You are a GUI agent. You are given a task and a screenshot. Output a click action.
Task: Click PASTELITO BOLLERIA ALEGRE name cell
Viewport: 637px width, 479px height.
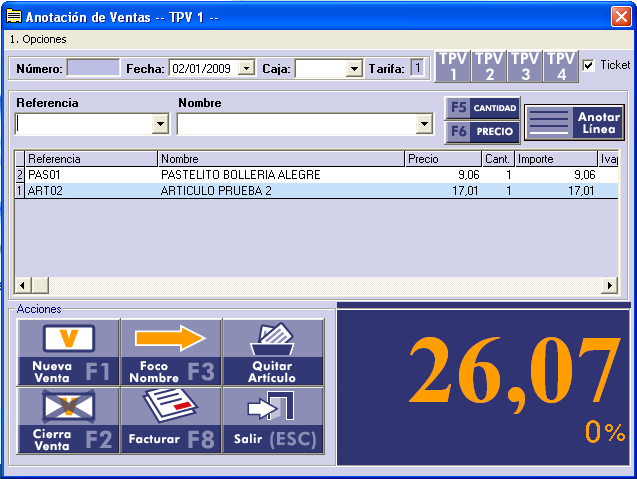click(x=281, y=175)
